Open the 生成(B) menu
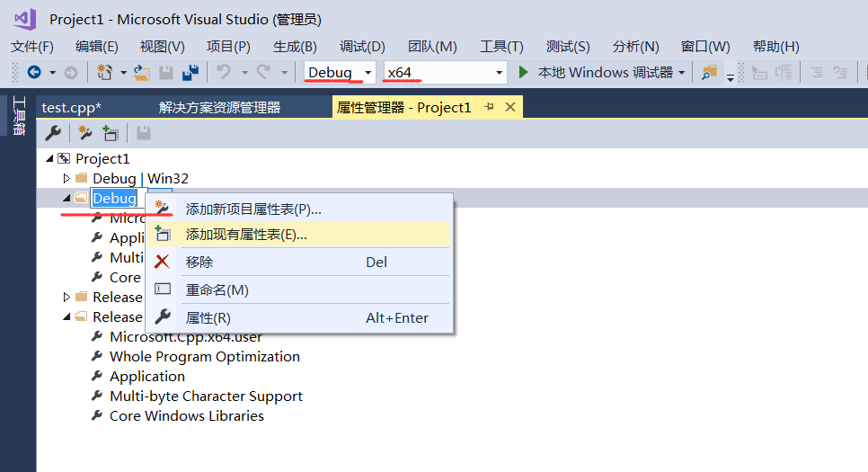The image size is (868, 472). [295, 47]
